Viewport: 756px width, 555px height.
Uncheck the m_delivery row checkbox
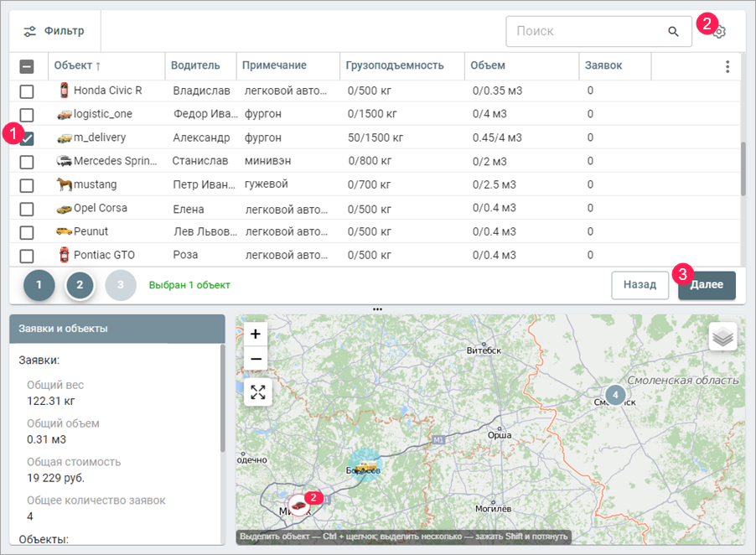tap(27, 138)
